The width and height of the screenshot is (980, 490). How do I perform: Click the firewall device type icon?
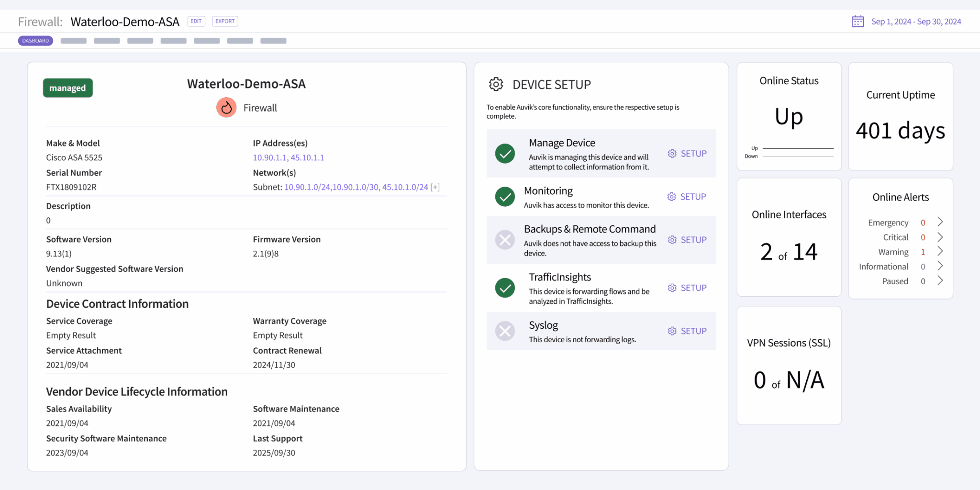[226, 108]
